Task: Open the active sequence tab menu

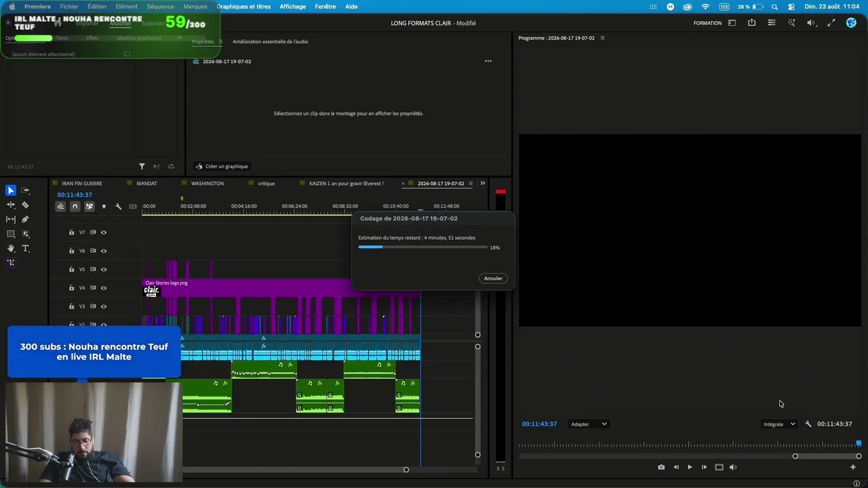Action: (471, 184)
